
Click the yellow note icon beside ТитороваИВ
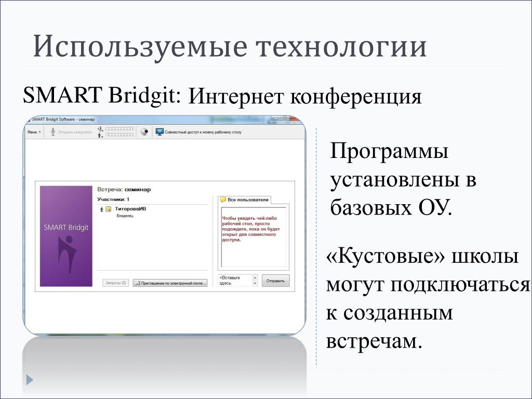[x=108, y=209]
